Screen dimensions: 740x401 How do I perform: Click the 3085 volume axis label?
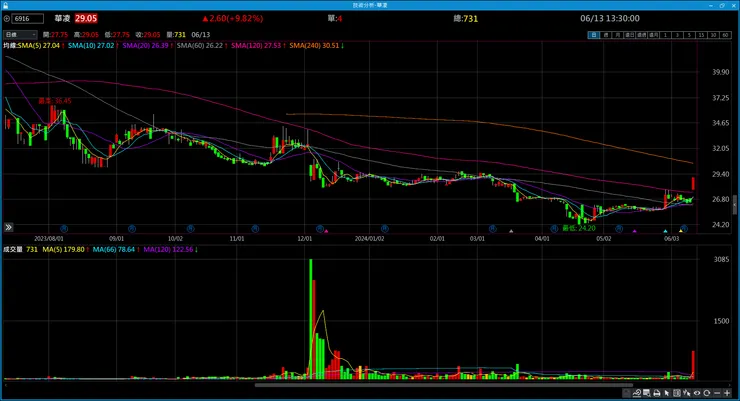[721, 259]
